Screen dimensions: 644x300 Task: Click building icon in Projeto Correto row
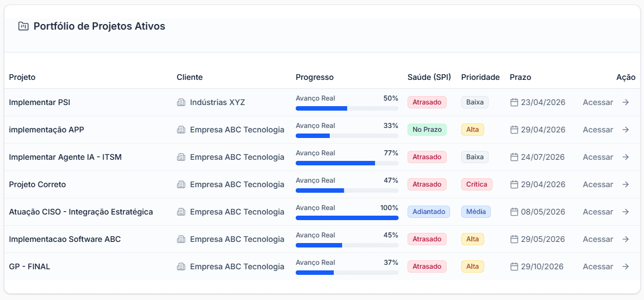(181, 184)
